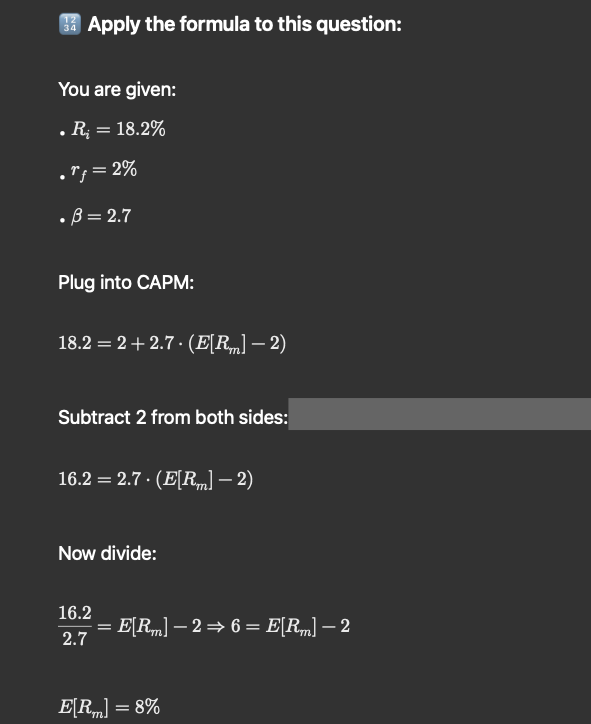
Task: Click the 16.2 = 2.7 · (E[Rm] − 2) equation
Action: point(156,479)
